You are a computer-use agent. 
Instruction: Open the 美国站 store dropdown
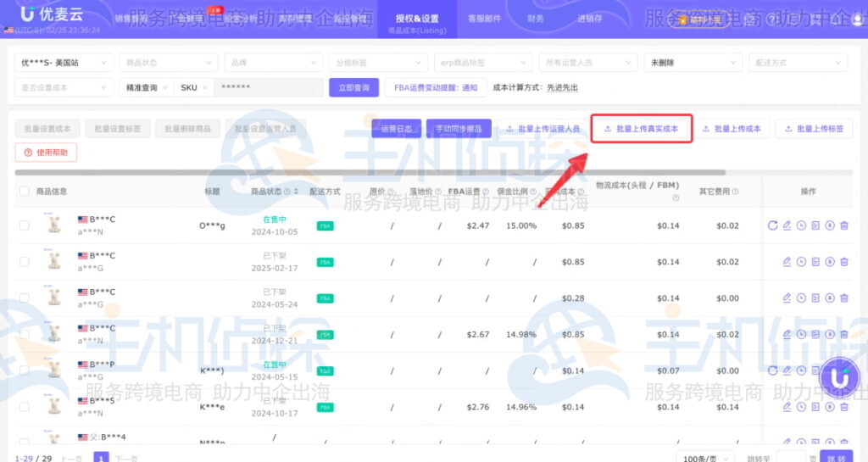tap(64, 63)
